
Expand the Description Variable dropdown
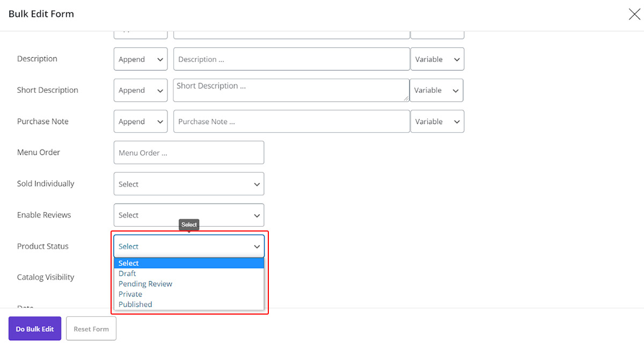[x=437, y=59]
